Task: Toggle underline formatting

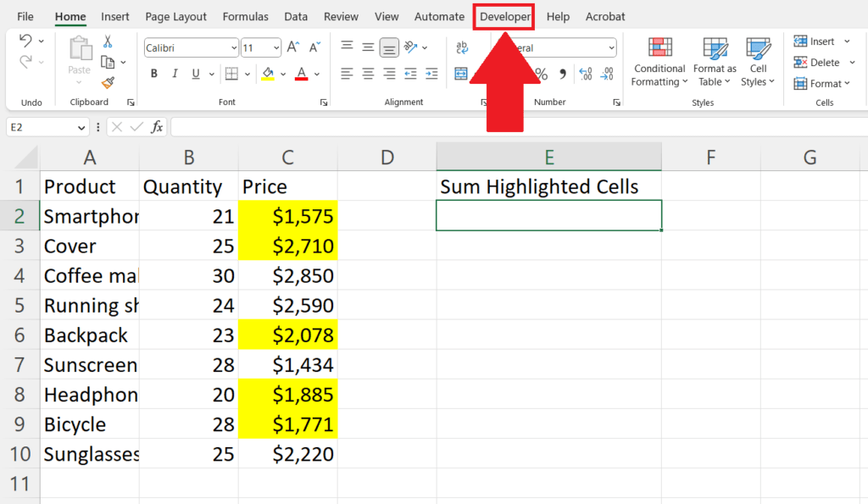Action: pyautogui.click(x=196, y=74)
